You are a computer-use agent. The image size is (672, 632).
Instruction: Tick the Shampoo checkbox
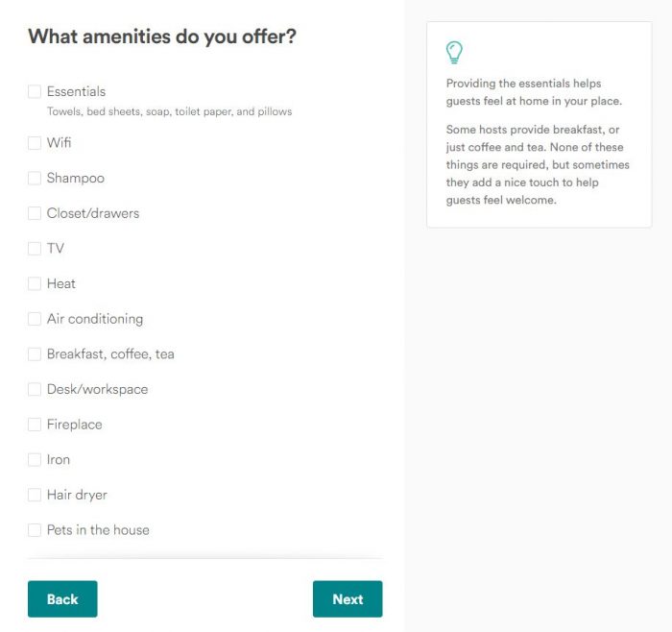pos(35,178)
